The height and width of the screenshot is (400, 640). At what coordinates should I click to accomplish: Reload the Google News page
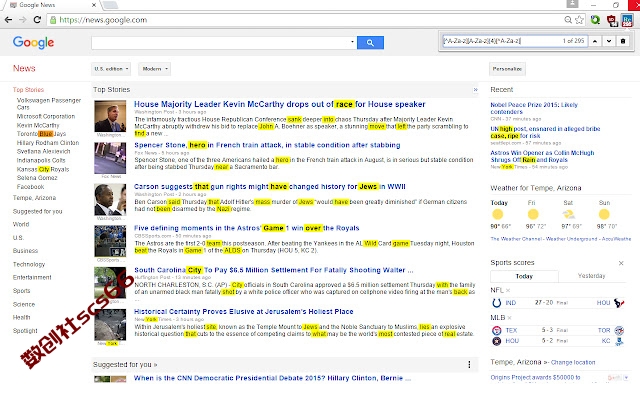tap(37, 20)
